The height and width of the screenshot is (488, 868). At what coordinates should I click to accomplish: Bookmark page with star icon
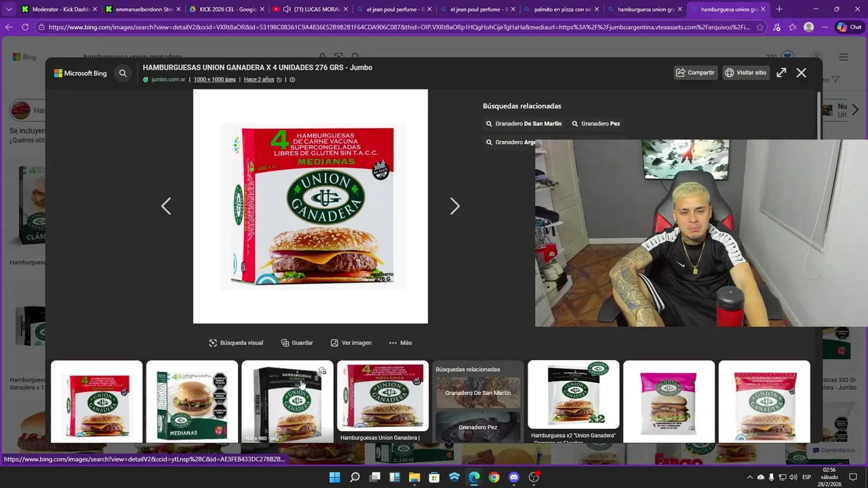(x=759, y=27)
